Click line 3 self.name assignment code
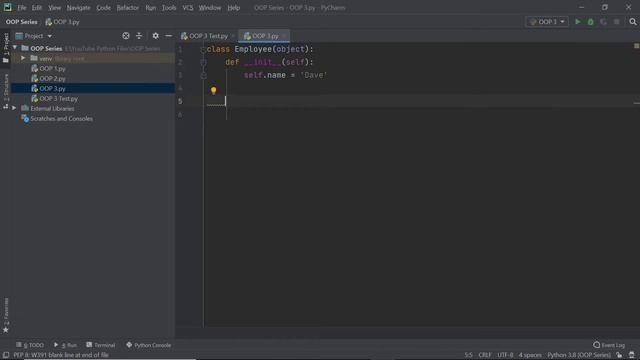Screen dimensions: 640x360 [285, 75]
